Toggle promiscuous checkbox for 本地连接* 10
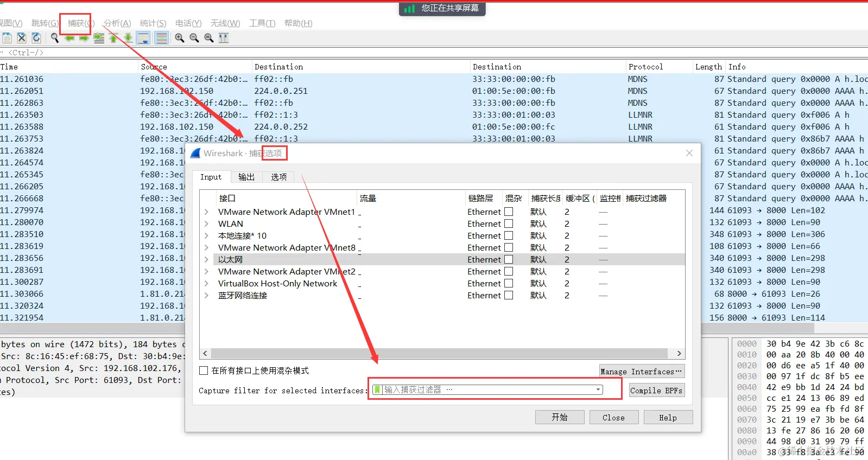 tap(509, 235)
